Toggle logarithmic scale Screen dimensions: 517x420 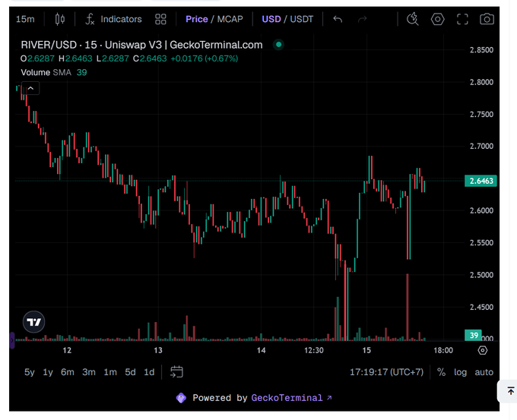(x=460, y=372)
